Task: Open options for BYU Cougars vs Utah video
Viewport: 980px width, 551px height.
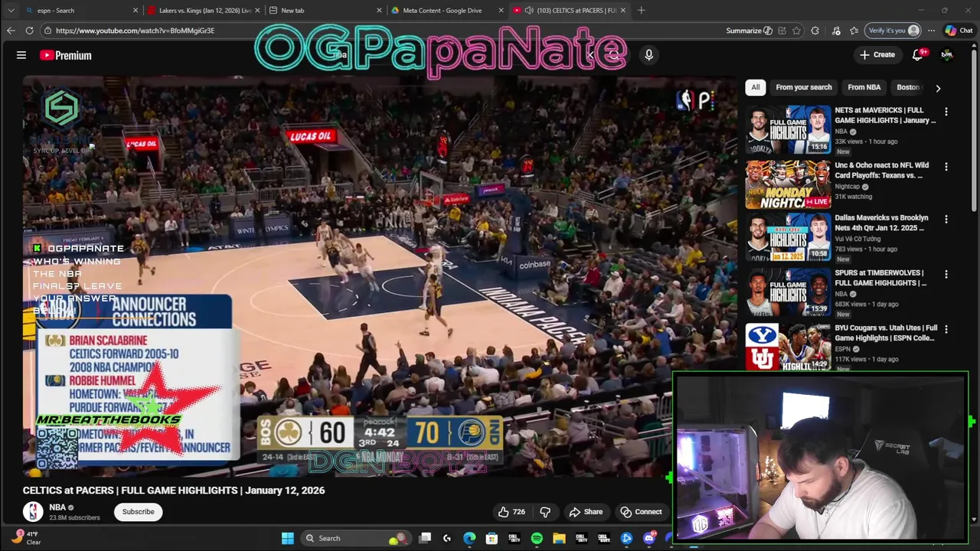Action: pos(946,330)
